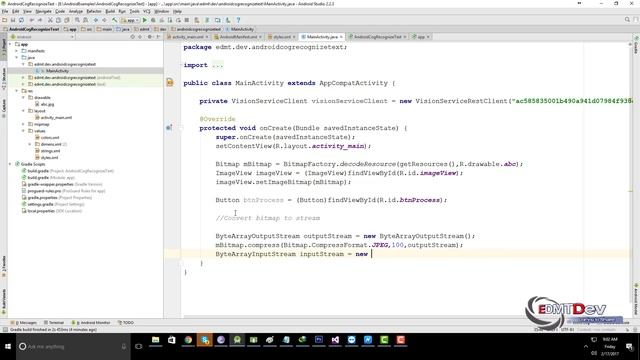Select build.gradle (Module: app)
The height and width of the screenshot is (360, 640).
click(51, 178)
